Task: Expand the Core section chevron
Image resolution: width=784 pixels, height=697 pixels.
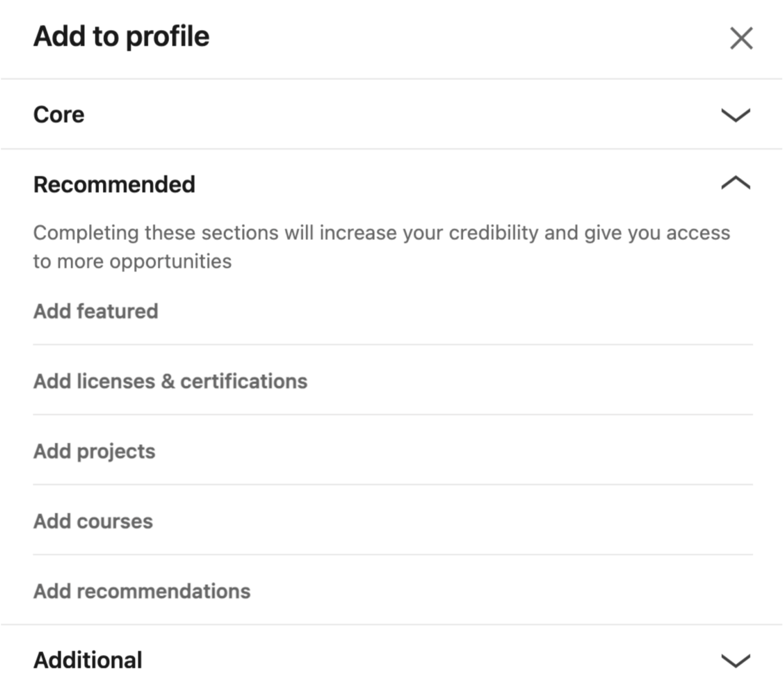Action: [x=735, y=115]
